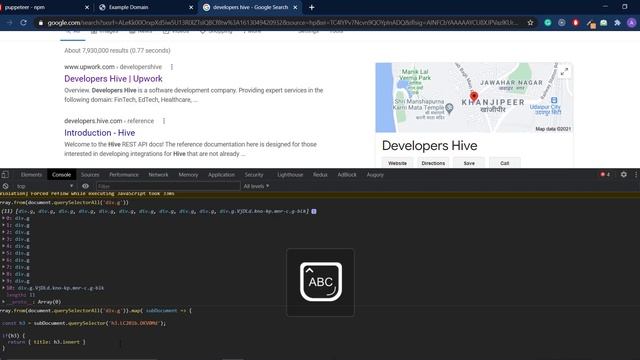
Task: Create a live expression with eye icon
Action: [x=85, y=186]
